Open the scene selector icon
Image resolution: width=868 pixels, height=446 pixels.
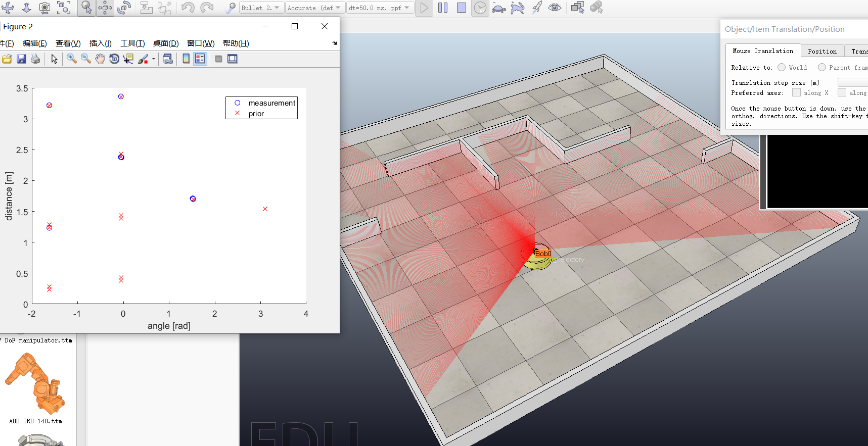click(x=597, y=8)
